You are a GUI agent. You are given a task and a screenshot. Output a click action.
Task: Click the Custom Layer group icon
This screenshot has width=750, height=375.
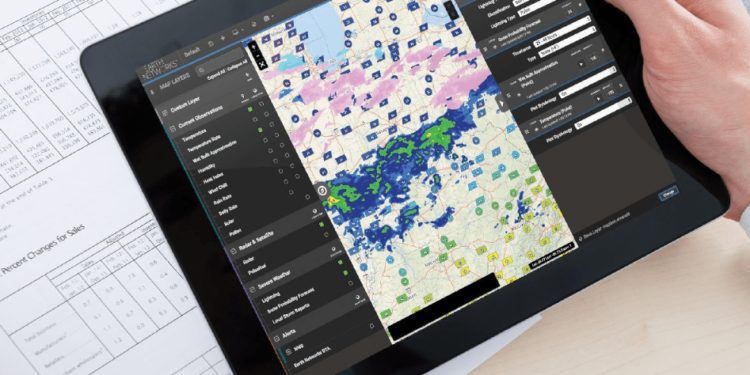(165, 113)
